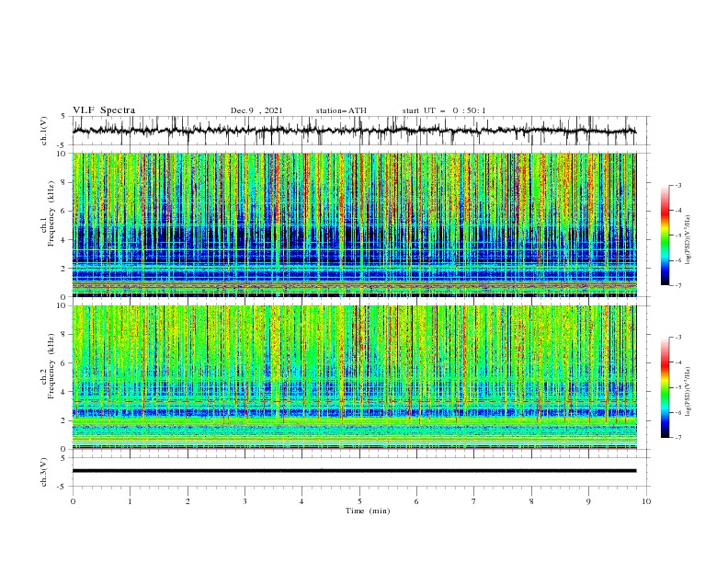Image resolution: width=728 pixels, height=563 pixels.
Task: Click the "-5" tick of ch.3(V) axis
Action: pos(63,487)
